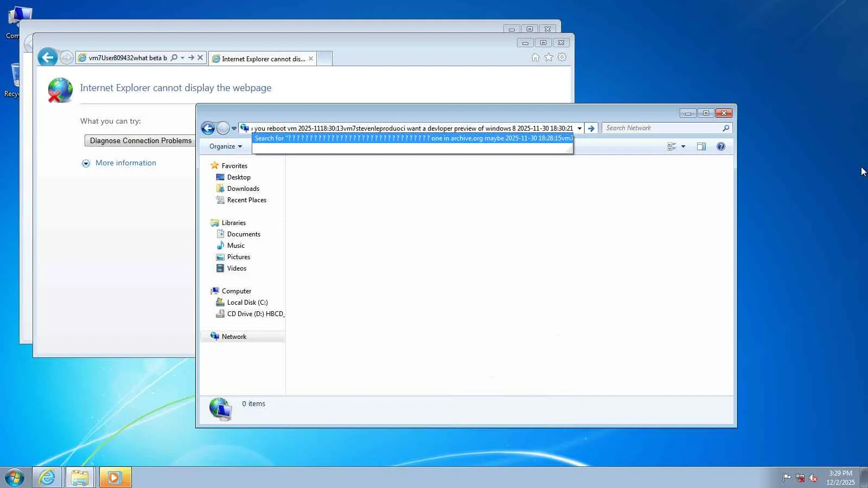Open Action Center flag in tray

click(x=787, y=478)
